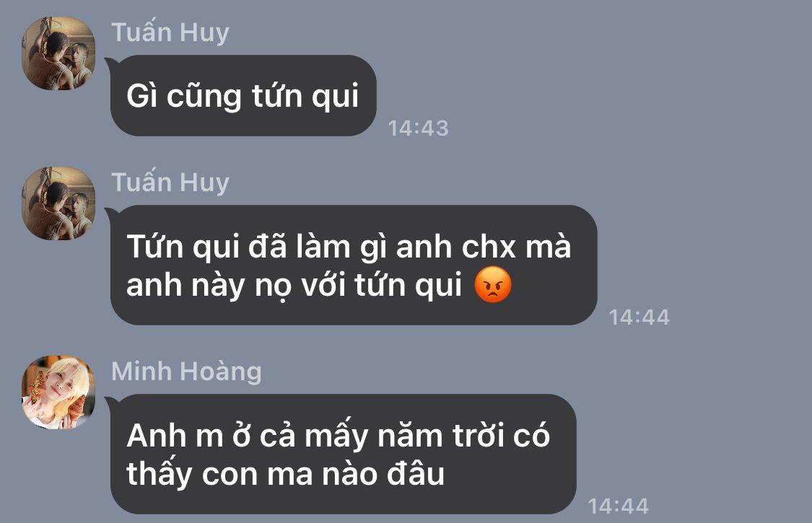Viewport: 812px width, 523px height.
Task: Click the text "thấy con ma nào đâu"
Action: click(285, 474)
